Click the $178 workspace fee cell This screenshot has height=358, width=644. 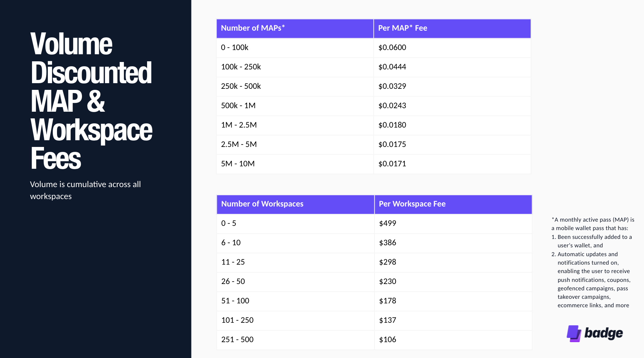(387, 301)
